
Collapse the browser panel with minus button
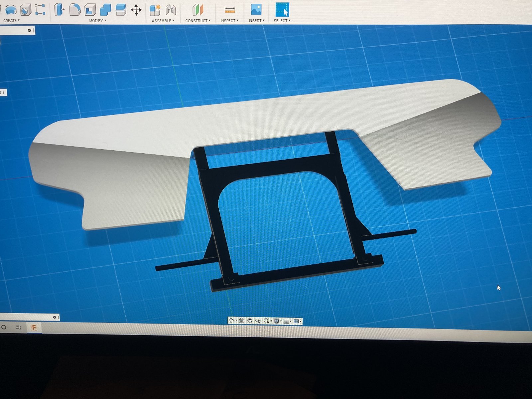click(x=29, y=30)
